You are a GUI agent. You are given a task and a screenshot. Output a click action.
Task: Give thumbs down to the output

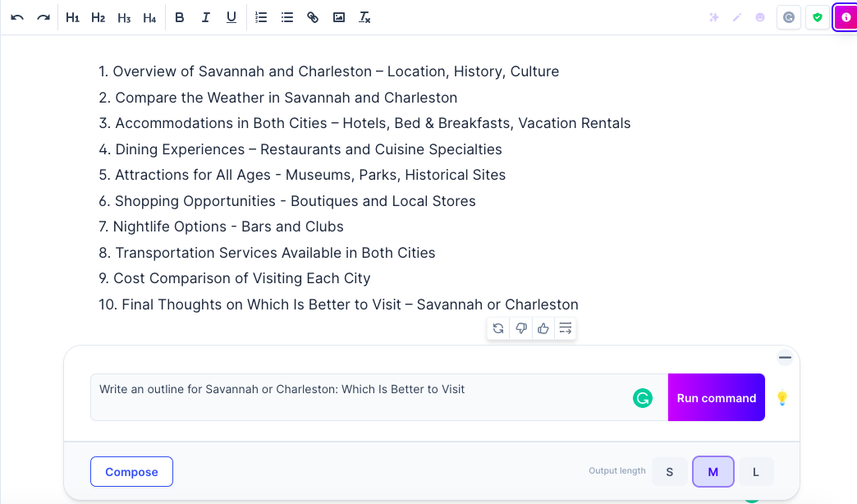[x=521, y=328]
